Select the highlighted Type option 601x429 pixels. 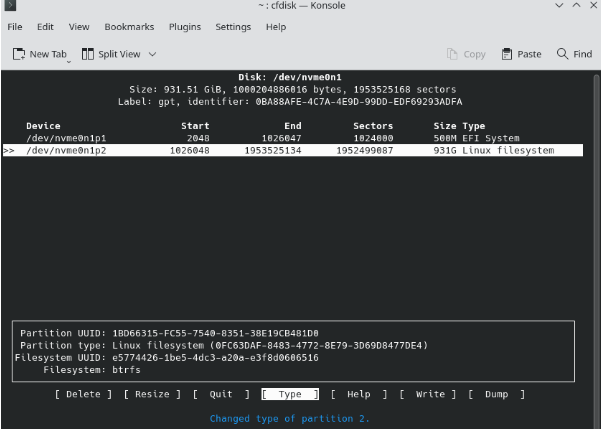pos(290,394)
